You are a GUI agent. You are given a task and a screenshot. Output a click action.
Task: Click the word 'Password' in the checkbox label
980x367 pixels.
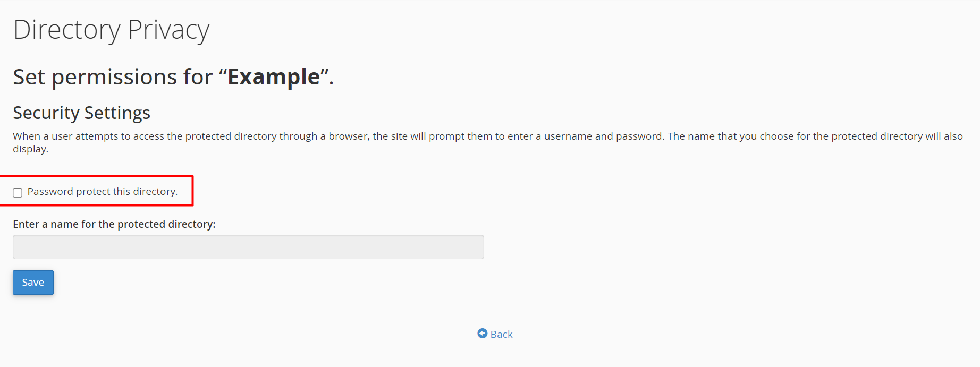click(x=50, y=192)
